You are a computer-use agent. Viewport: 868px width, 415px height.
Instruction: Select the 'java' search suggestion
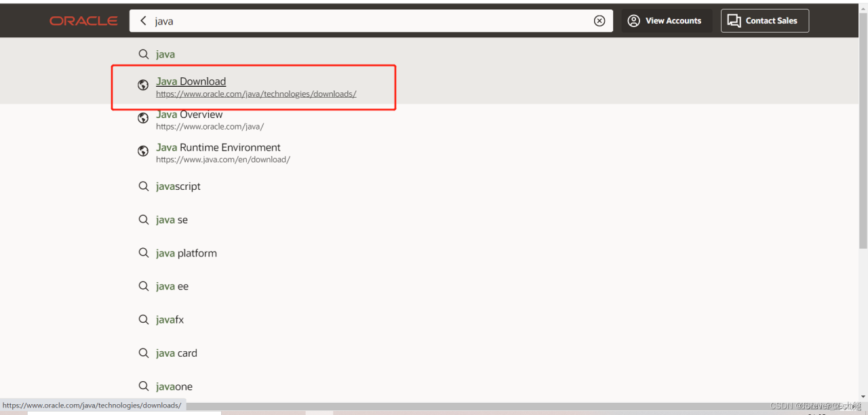(x=165, y=54)
